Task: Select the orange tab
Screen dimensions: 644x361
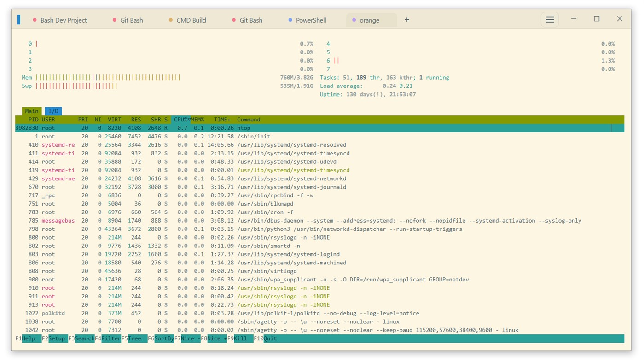Action: tap(371, 20)
